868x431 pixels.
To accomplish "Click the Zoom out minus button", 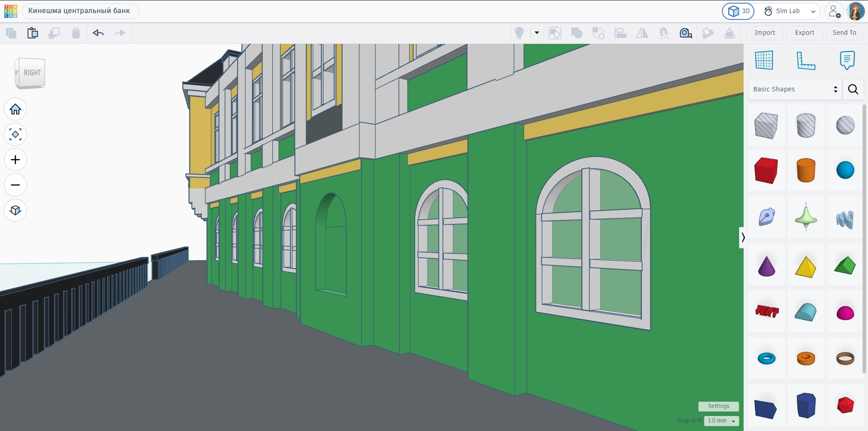I will pyautogui.click(x=15, y=185).
